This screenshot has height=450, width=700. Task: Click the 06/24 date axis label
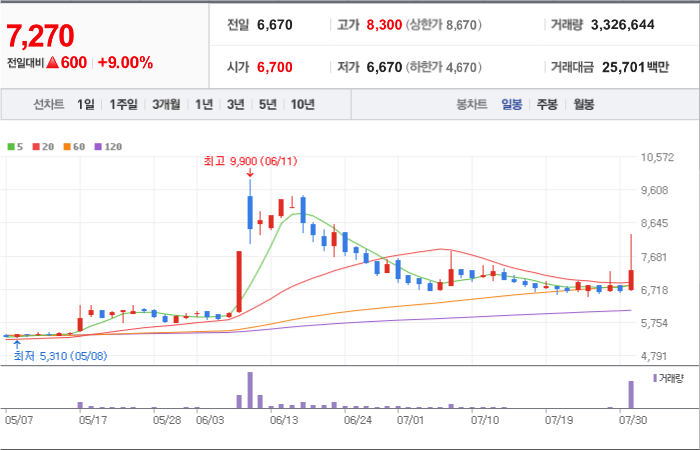coord(358,421)
